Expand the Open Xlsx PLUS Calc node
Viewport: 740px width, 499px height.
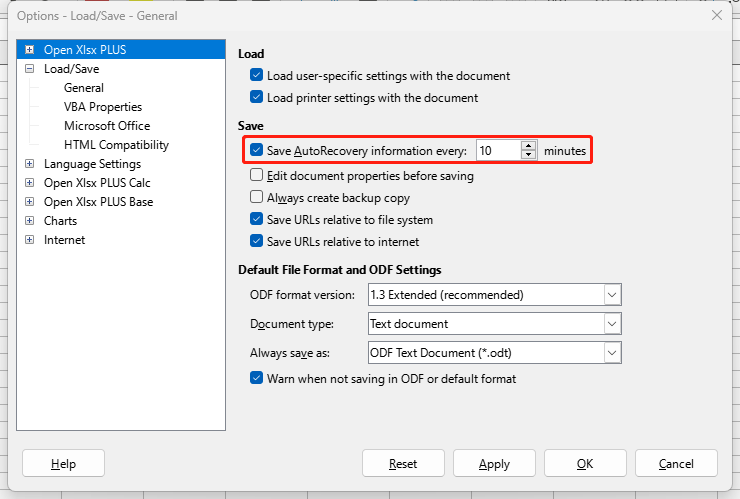coord(30,183)
